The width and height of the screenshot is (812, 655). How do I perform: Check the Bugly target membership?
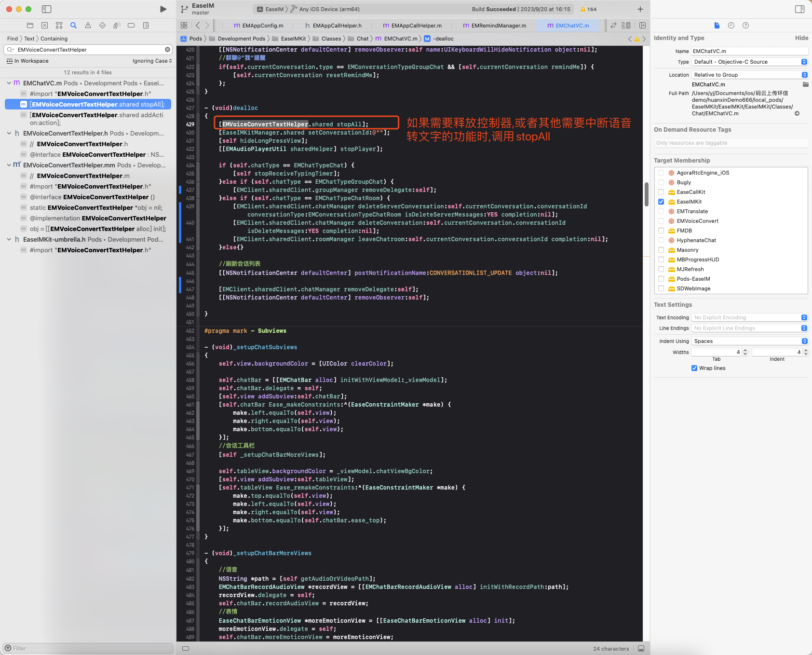(x=661, y=182)
